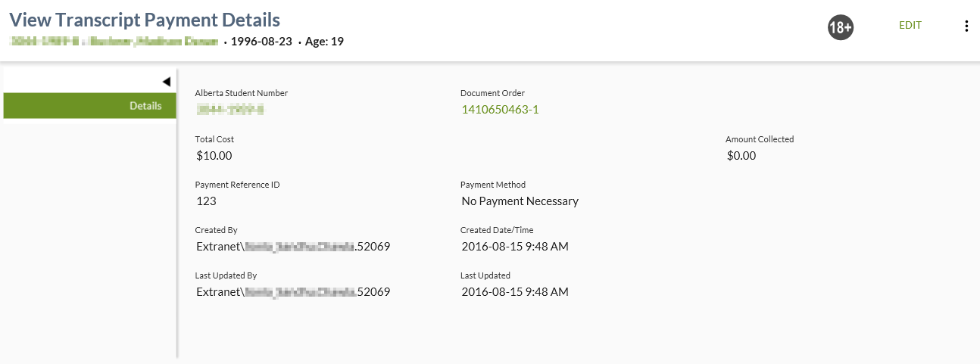Open the three-dot more options menu

pos(966,26)
